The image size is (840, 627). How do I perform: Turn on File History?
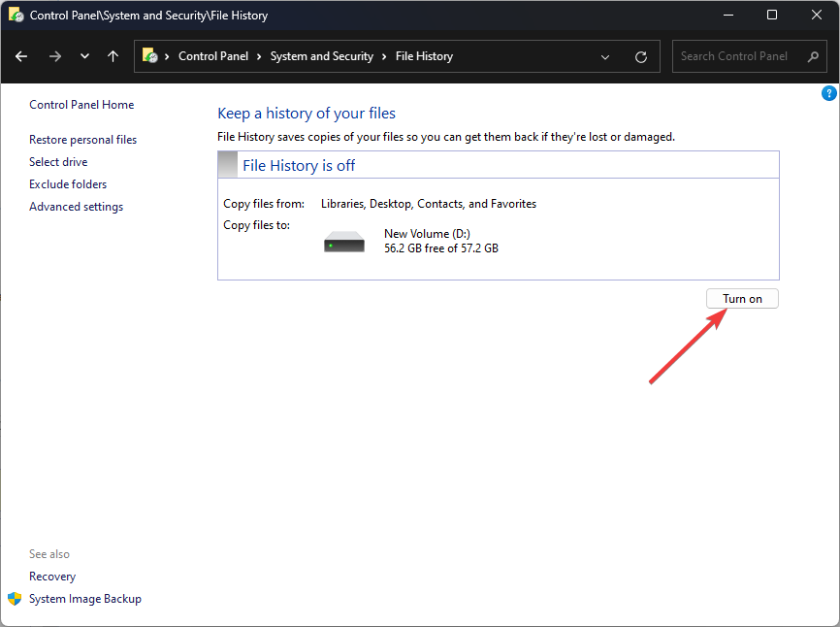click(742, 299)
